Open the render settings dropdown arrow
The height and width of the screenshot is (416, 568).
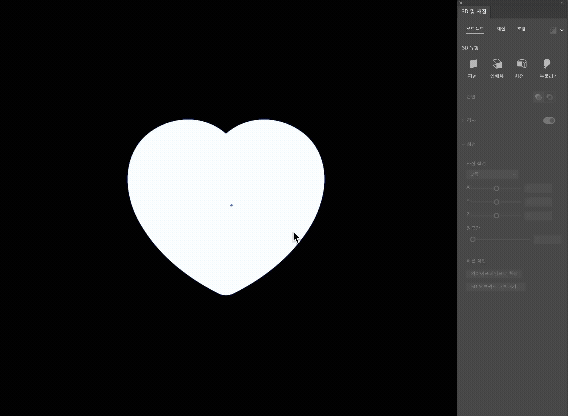point(562,30)
